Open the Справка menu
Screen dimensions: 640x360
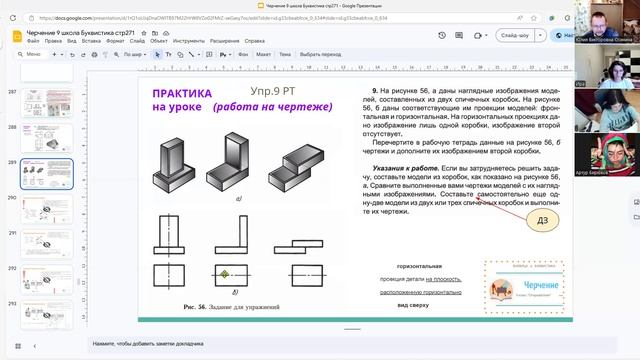[x=255, y=41]
